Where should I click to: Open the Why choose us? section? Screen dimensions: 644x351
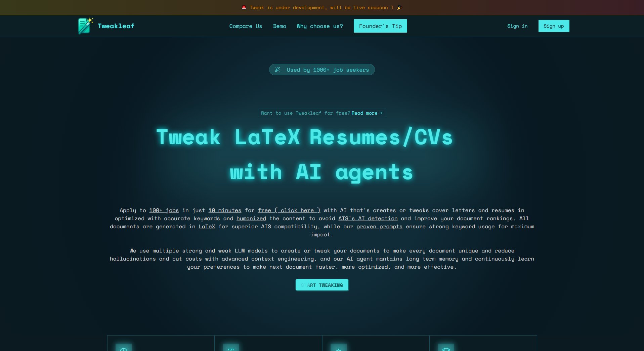(320, 26)
